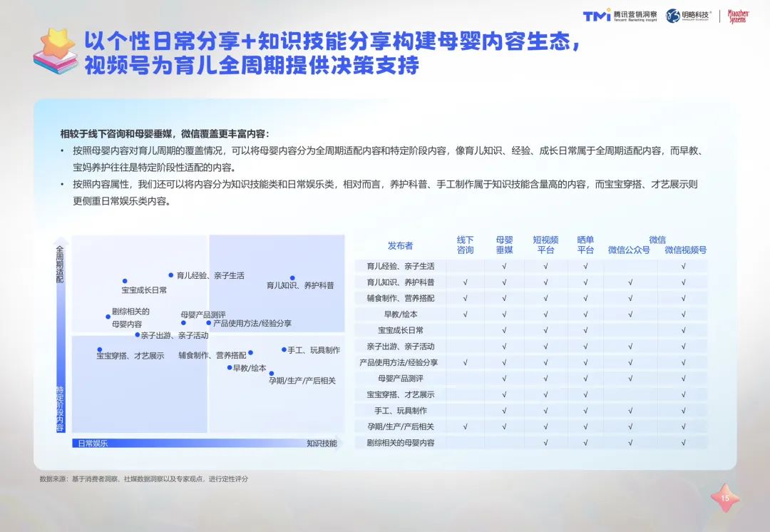Click the 线下咨询 checkmark in 早教/绘本 row

pyautogui.click(x=465, y=314)
